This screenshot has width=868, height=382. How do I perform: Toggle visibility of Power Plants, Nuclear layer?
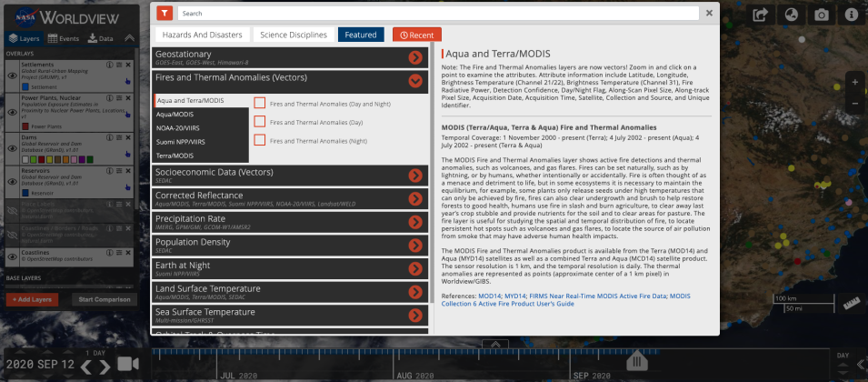point(12,112)
